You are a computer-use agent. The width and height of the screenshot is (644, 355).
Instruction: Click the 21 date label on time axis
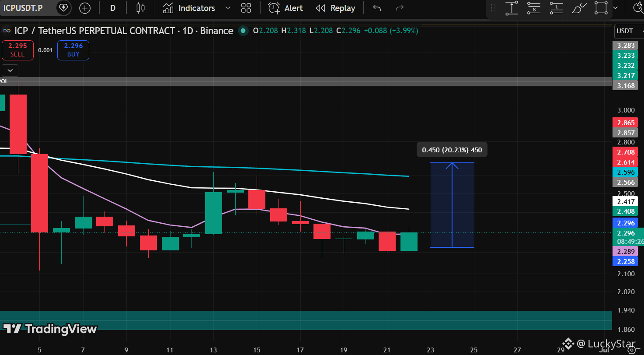click(387, 350)
